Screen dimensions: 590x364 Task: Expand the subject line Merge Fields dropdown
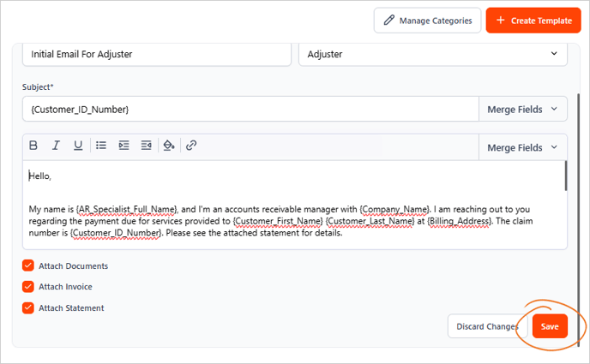pyautogui.click(x=522, y=109)
